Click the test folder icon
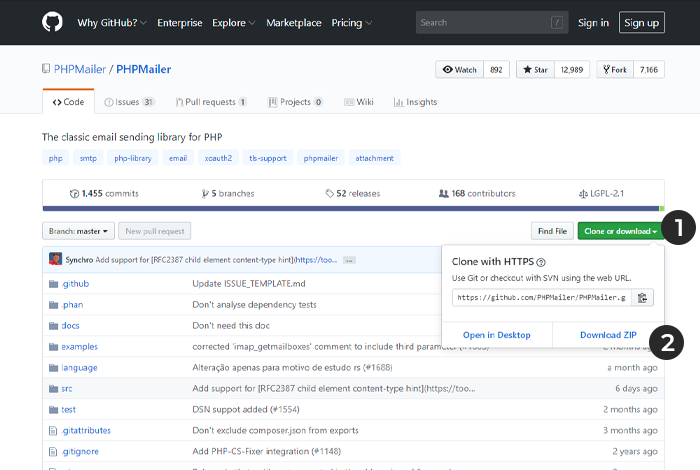 [x=54, y=410]
